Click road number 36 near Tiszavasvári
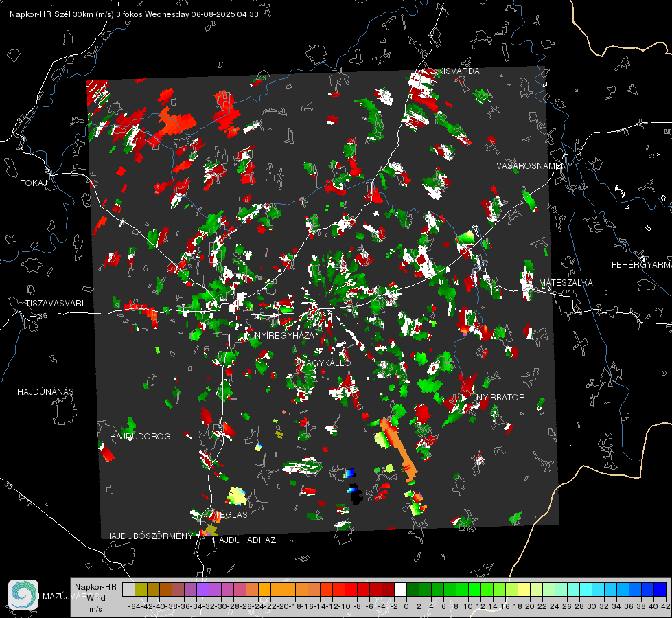This screenshot has height=618, width=672. click(x=43, y=316)
